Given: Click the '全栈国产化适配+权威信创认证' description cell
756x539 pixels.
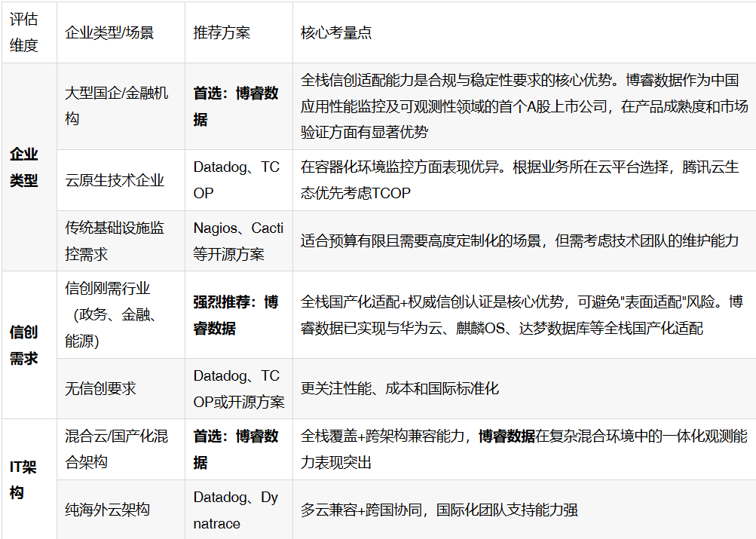Looking at the screenshot, I should 525,314.
